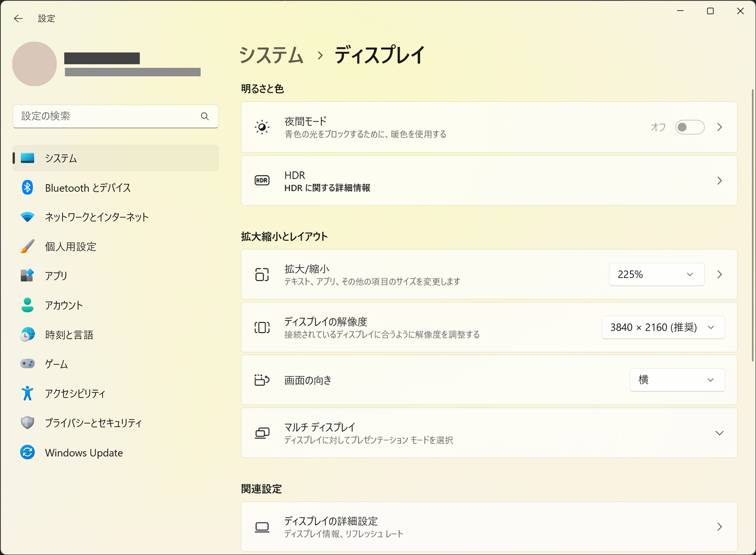Open ディスプレイの詳細設定 chevron
This screenshot has width=756, height=555.
tap(720, 527)
